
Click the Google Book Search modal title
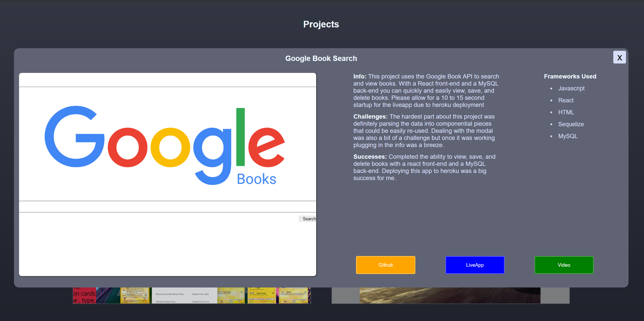(x=321, y=58)
